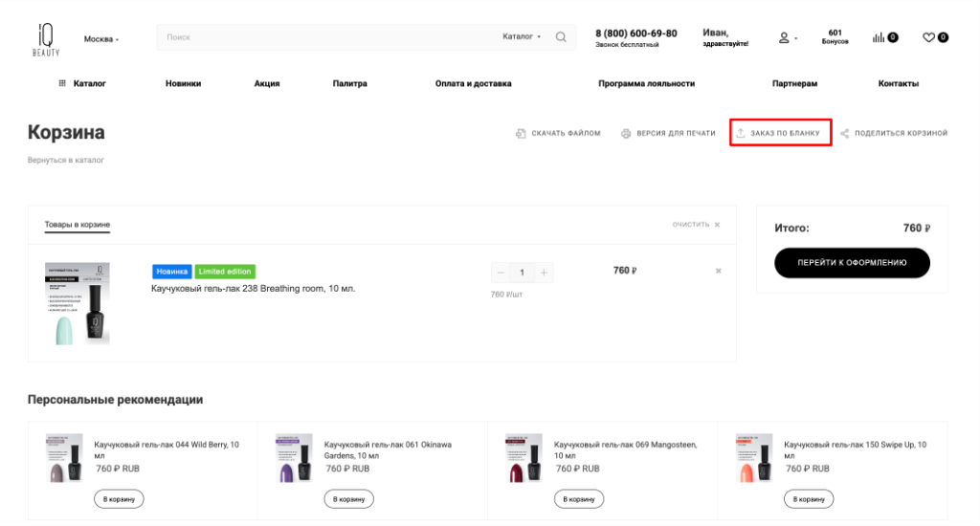Open the 069 Mangosteen thumbnail

click(x=523, y=458)
